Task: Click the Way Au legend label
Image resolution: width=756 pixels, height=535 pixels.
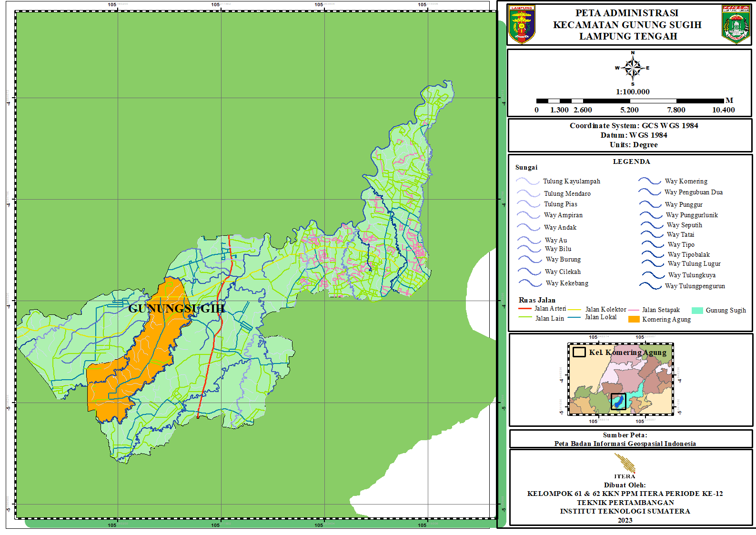Action: [x=556, y=240]
